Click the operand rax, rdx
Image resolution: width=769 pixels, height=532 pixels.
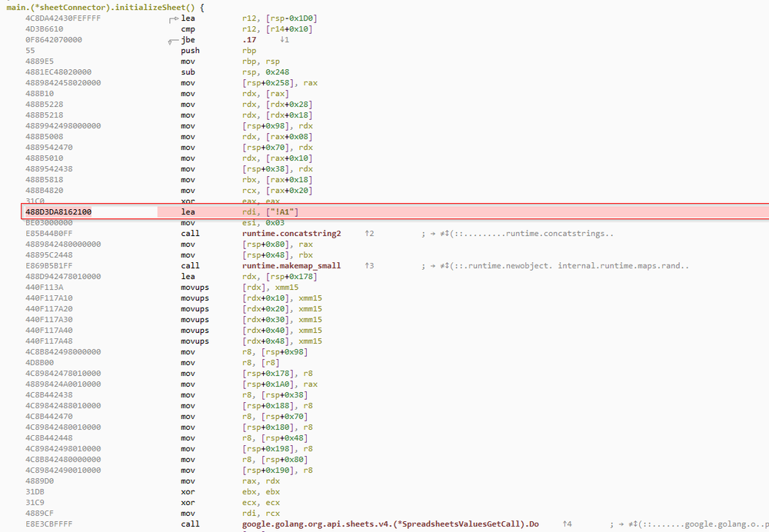(x=261, y=481)
